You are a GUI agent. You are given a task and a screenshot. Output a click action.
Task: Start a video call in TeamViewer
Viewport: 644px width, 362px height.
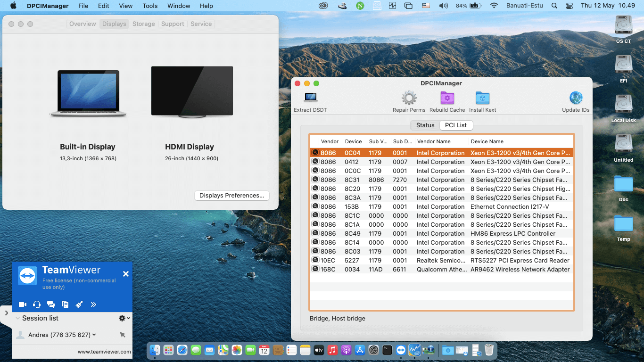point(22,304)
